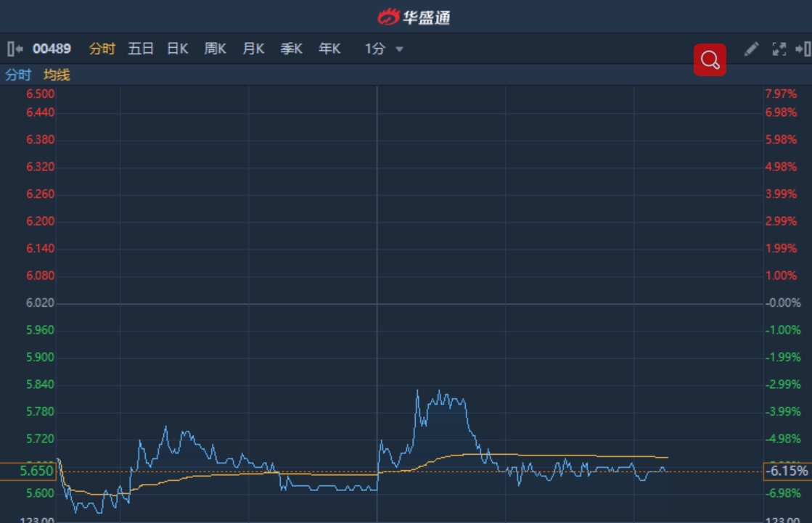The image size is (812, 523).
Task: Select the 月K monthly chart tab
Action: point(253,49)
